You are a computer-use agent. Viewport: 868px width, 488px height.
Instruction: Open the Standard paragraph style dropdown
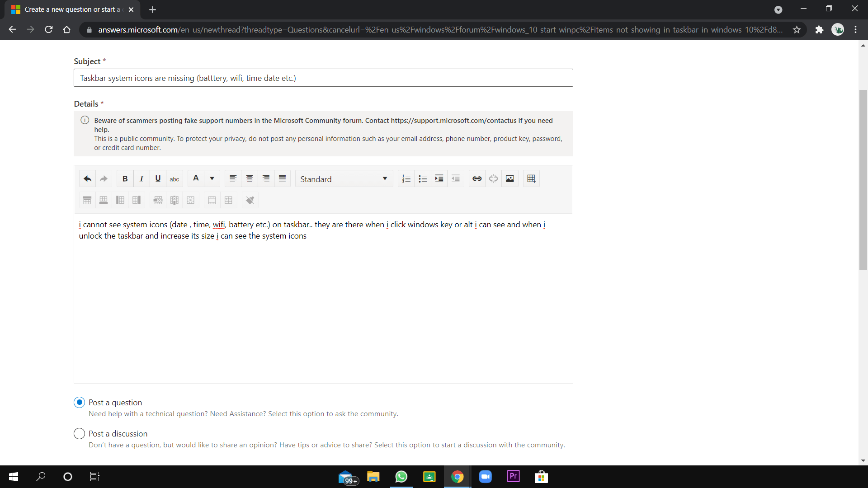tap(344, 179)
